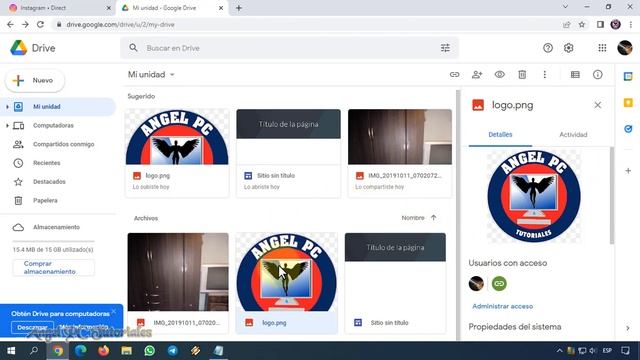Select IMG_20191011 file in Archivos
Viewport: 640px width, 360px height.
[178, 283]
